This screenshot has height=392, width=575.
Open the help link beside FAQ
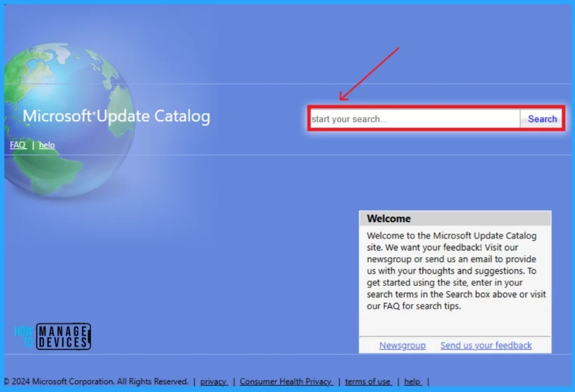tap(47, 145)
